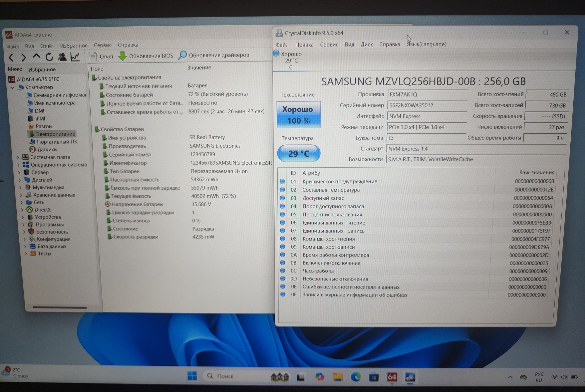The height and width of the screenshot is (392, 585).
Task: Open Файл menu in CrystalDiskInfo
Action: point(282,45)
